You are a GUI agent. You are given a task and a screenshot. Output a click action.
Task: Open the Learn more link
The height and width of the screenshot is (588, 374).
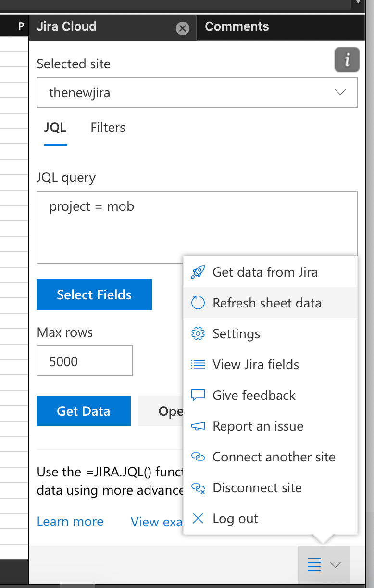pyautogui.click(x=70, y=521)
